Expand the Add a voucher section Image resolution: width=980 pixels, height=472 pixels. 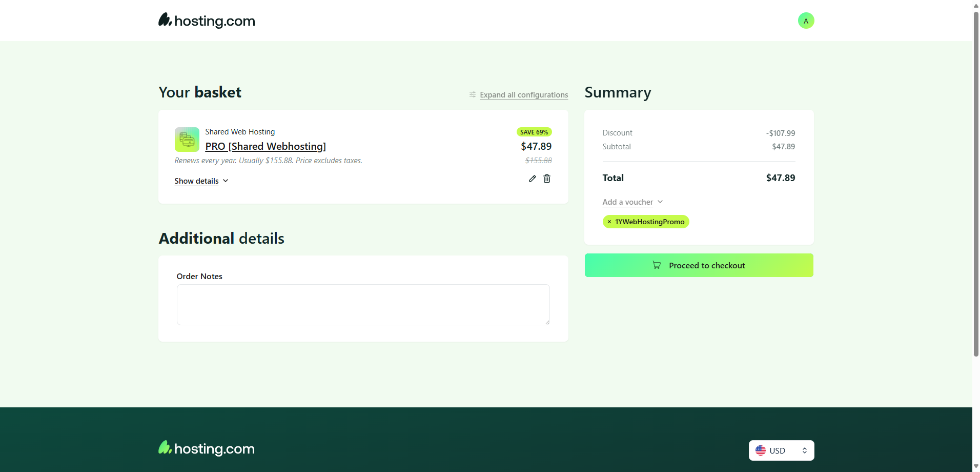pyautogui.click(x=632, y=202)
